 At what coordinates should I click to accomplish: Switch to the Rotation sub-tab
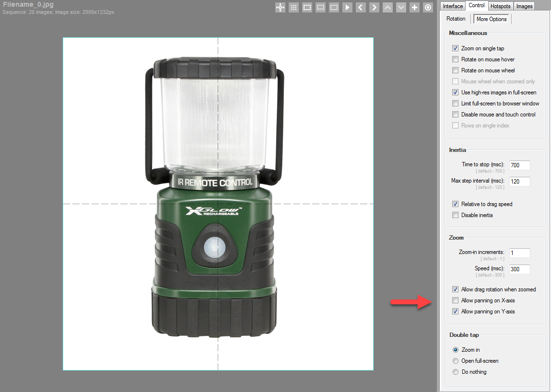[x=456, y=19]
